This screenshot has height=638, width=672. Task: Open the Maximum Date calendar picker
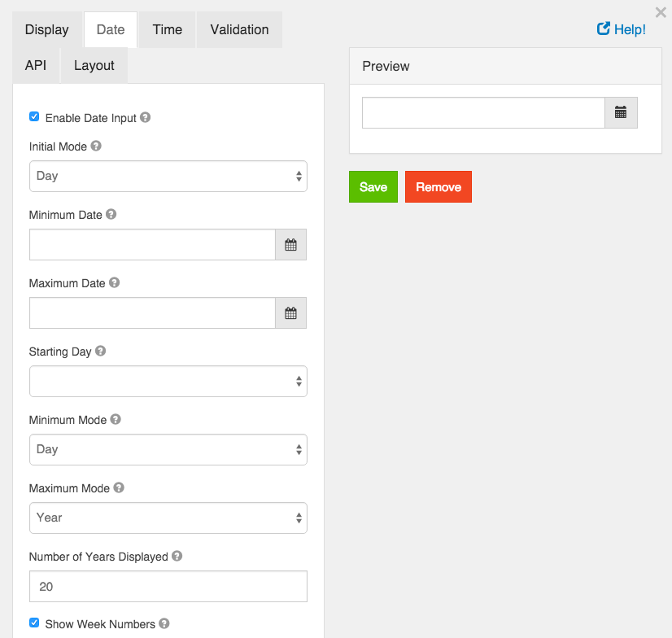[290, 313]
